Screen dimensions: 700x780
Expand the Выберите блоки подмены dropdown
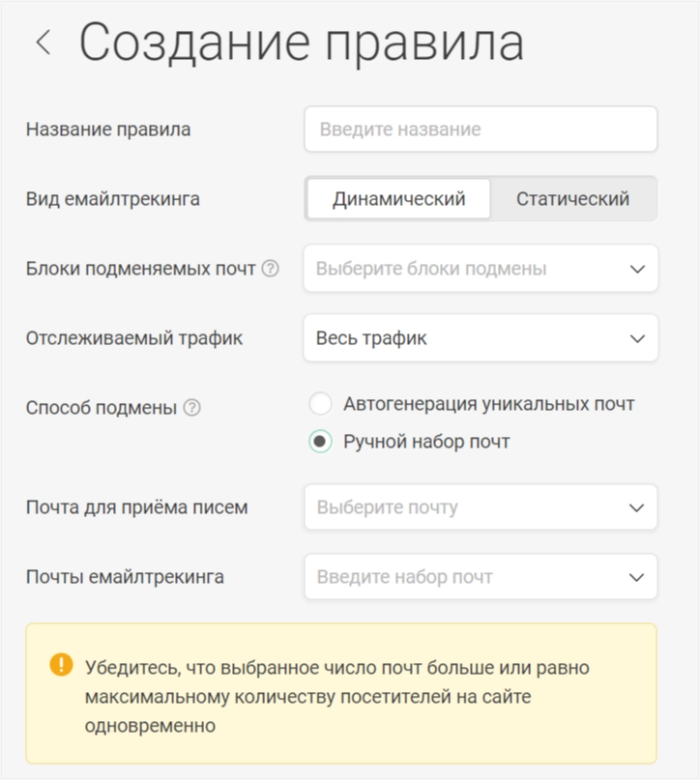pyautogui.click(x=481, y=269)
